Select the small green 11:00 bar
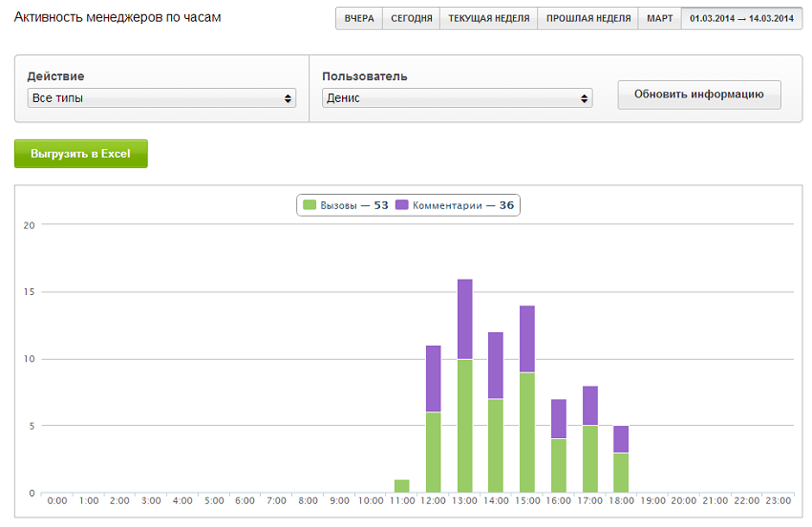812x527 pixels. point(402,486)
